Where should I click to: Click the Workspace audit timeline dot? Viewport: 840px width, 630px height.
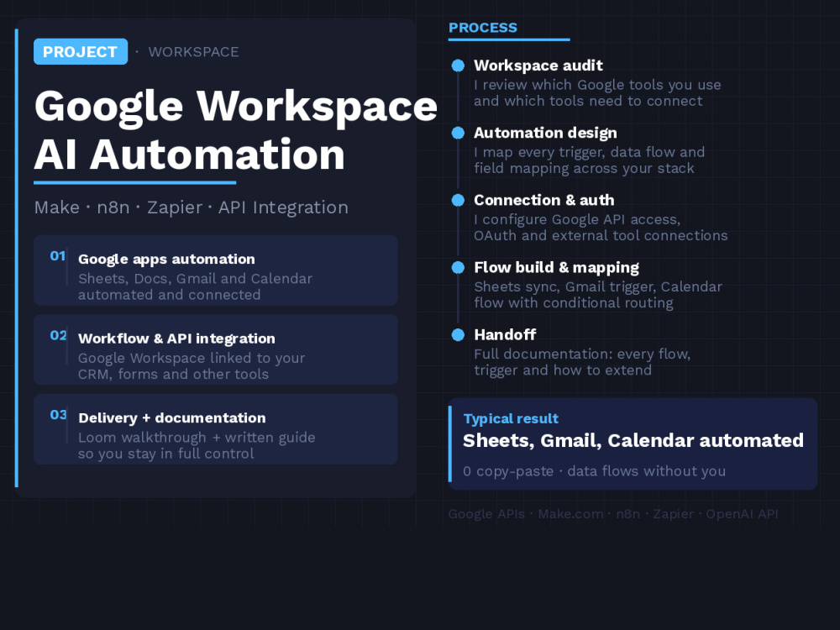click(x=458, y=66)
